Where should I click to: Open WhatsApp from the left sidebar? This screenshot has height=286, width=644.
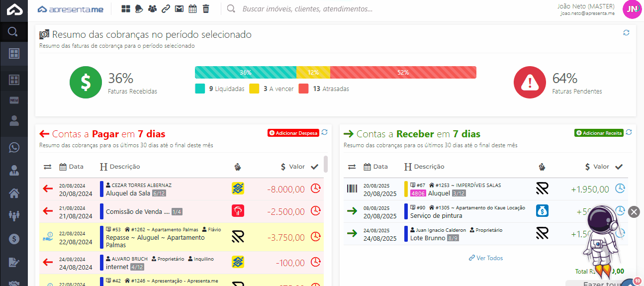(x=14, y=148)
